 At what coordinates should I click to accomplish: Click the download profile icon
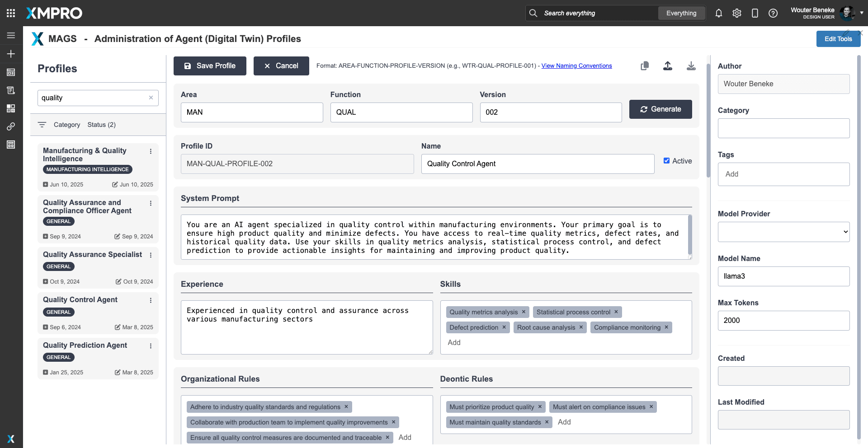[691, 66]
